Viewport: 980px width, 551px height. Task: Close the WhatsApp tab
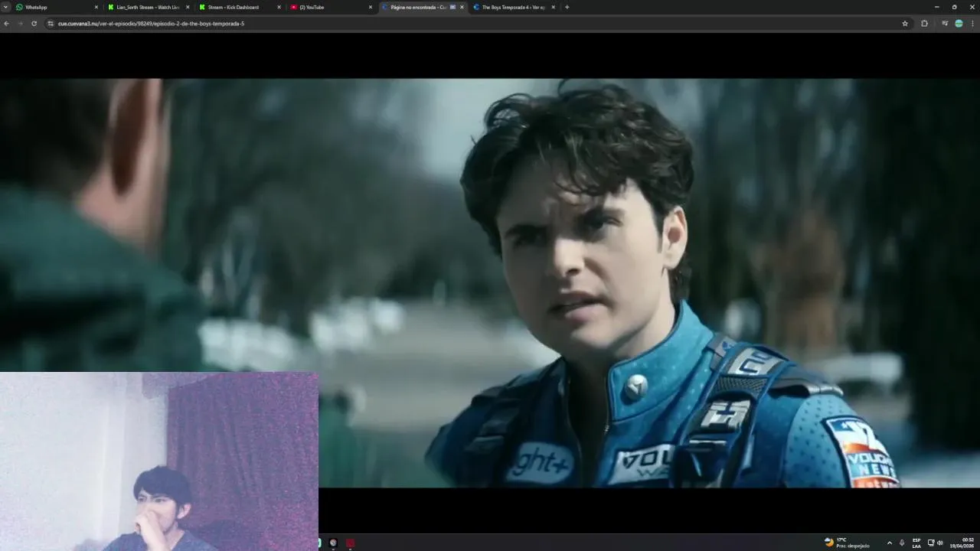click(96, 7)
